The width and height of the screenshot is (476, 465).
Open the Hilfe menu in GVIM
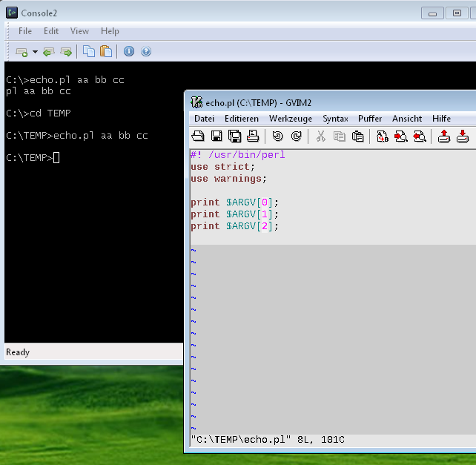441,119
